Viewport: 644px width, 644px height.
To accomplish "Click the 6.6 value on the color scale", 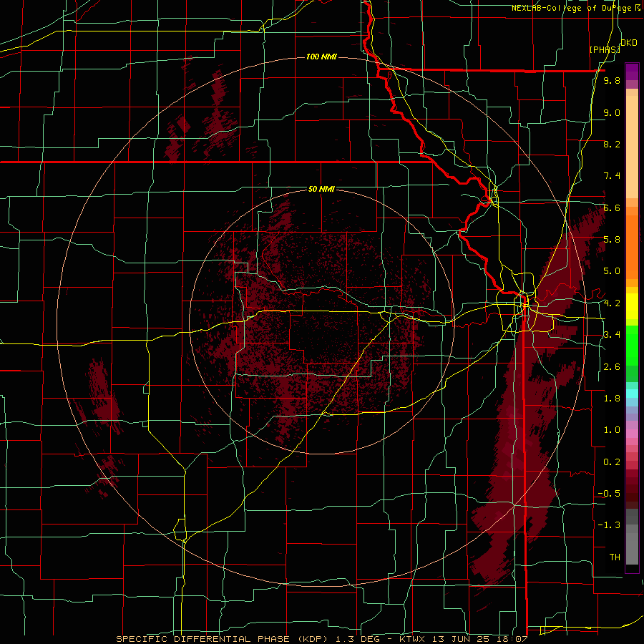I will pyautogui.click(x=612, y=208).
